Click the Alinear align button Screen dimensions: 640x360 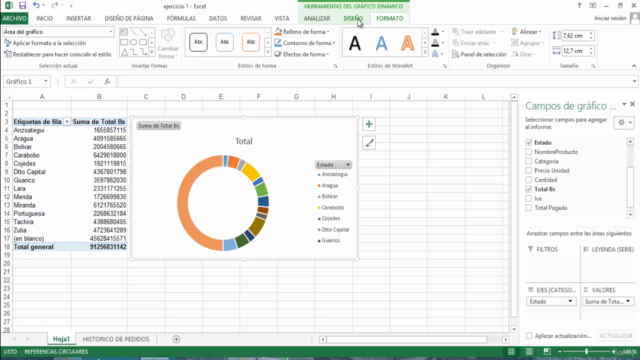click(527, 32)
